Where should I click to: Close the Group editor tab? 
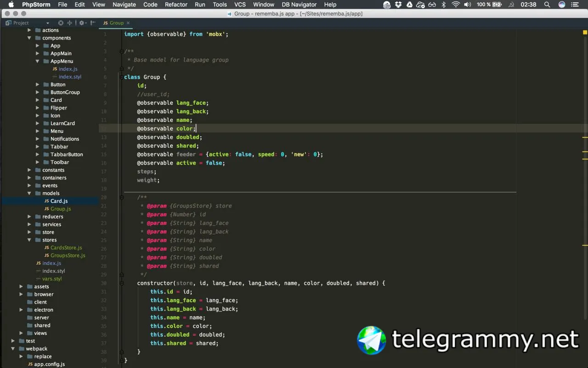tap(128, 23)
